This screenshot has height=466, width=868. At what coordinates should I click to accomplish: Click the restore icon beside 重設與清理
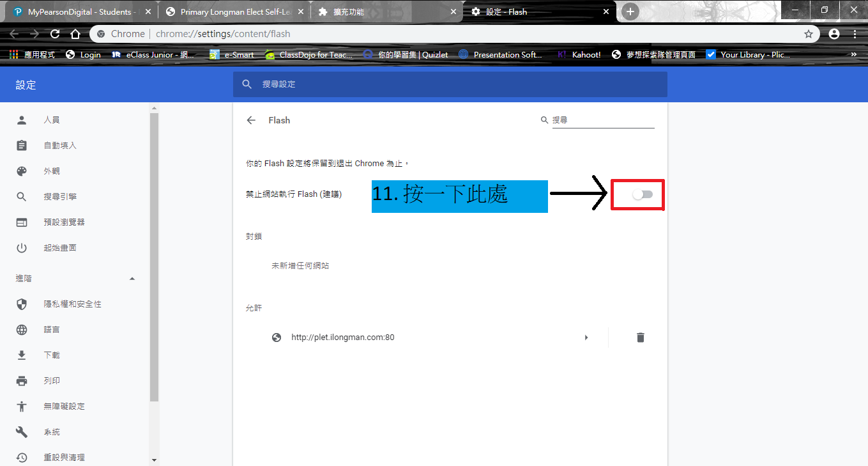click(22, 458)
